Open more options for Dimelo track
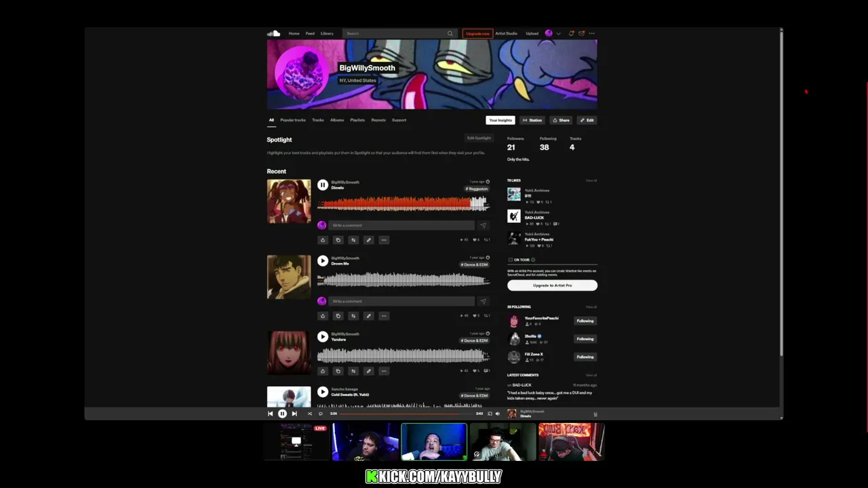The image size is (868, 488). point(384,240)
